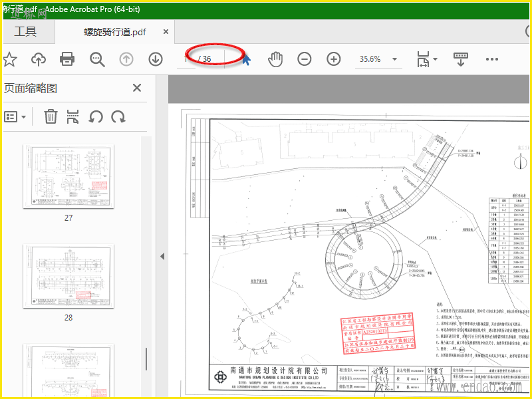Delete selected page with trash icon

click(x=51, y=116)
